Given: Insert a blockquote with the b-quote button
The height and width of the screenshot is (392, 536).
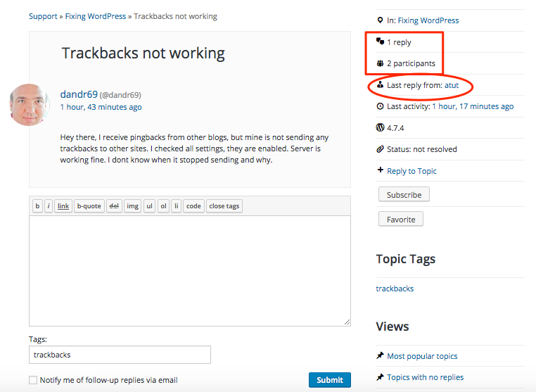Looking at the screenshot, I should pyautogui.click(x=89, y=206).
